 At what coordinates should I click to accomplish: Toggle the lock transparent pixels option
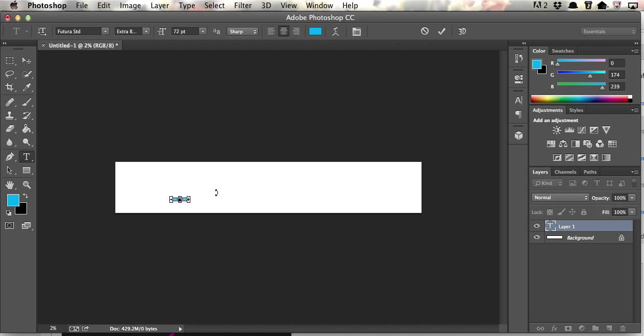(x=550, y=212)
